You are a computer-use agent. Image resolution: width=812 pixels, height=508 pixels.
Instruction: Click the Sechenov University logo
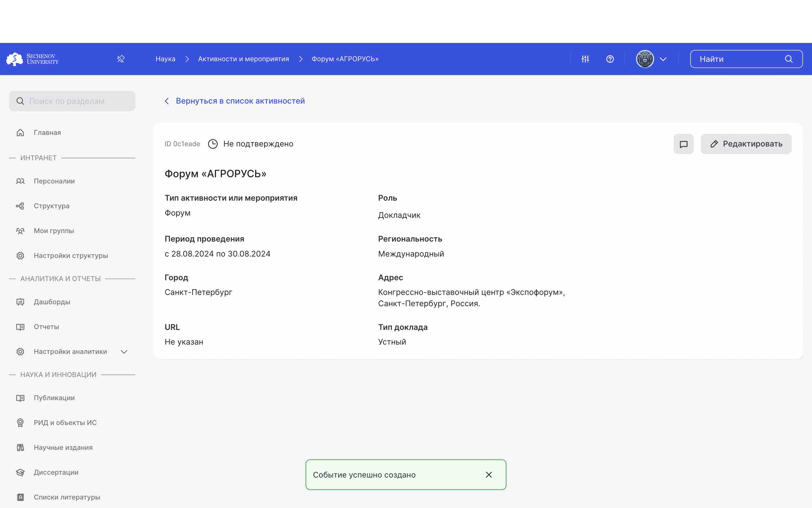click(x=32, y=59)
